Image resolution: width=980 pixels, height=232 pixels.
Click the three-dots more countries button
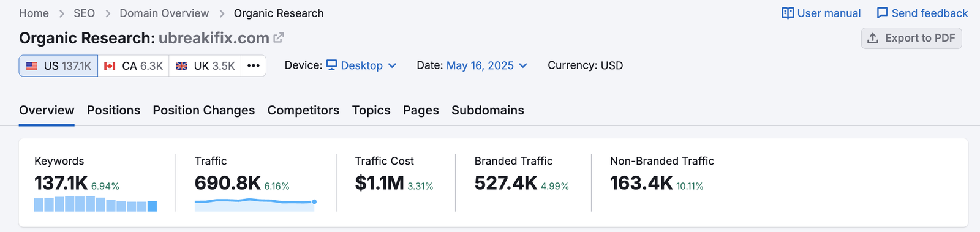click(x=254, y=65)
